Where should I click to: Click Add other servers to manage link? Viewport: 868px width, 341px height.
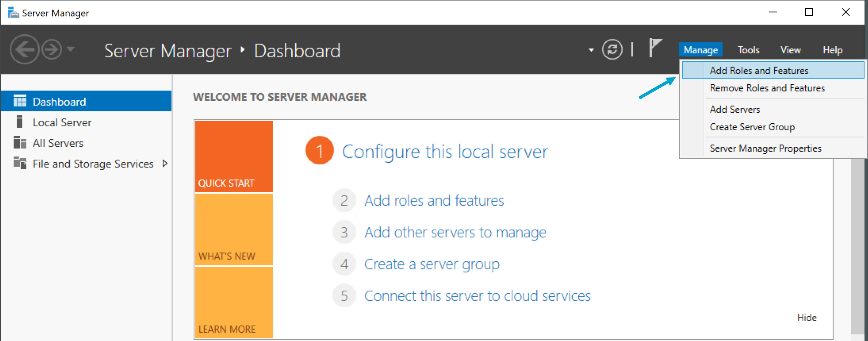pos(455,232)
